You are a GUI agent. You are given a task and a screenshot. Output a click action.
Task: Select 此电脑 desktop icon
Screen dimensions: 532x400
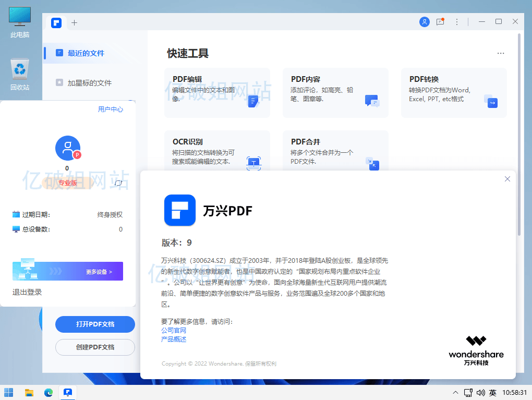(x=20, y=22)
